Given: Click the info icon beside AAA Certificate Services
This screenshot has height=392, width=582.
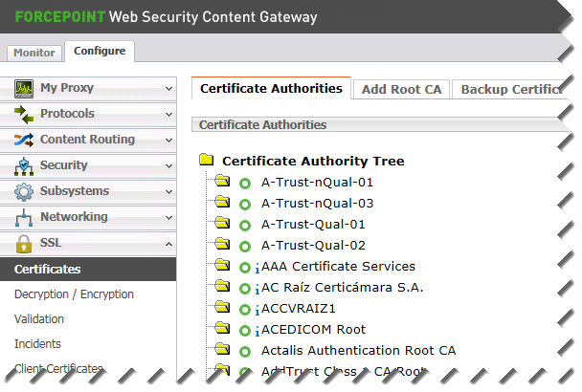Looking at the screenshot, I should pos(257,268).
